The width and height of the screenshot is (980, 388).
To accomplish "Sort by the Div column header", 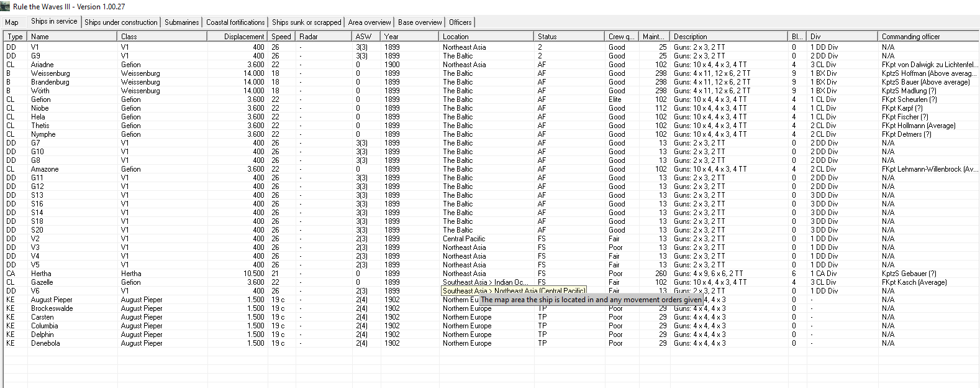I will [842, 37].
